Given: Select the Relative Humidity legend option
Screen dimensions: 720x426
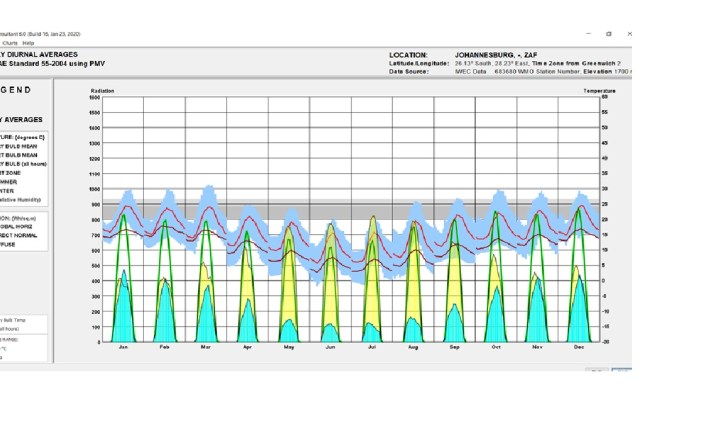Looking at the screenshot, I should 20,200.
